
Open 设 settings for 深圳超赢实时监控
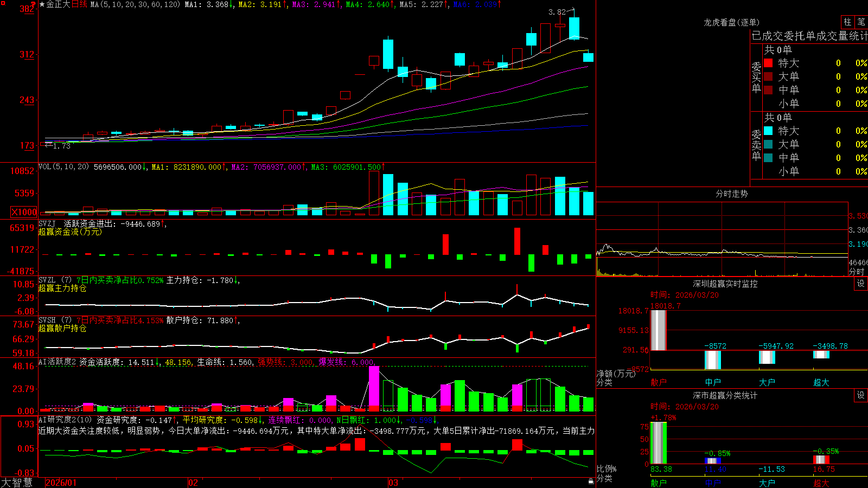pyautogui.click(x=861, y=284)
